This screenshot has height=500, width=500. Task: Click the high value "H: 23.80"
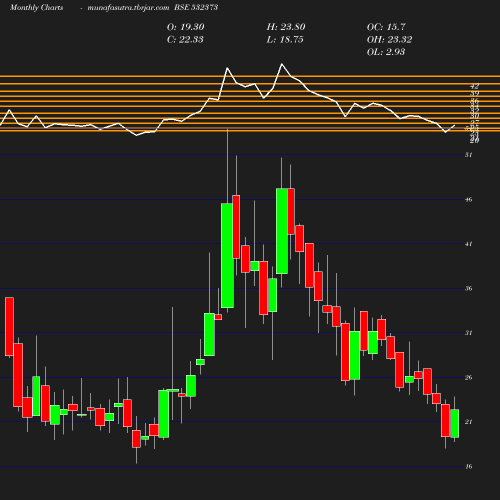coord(286,27)
